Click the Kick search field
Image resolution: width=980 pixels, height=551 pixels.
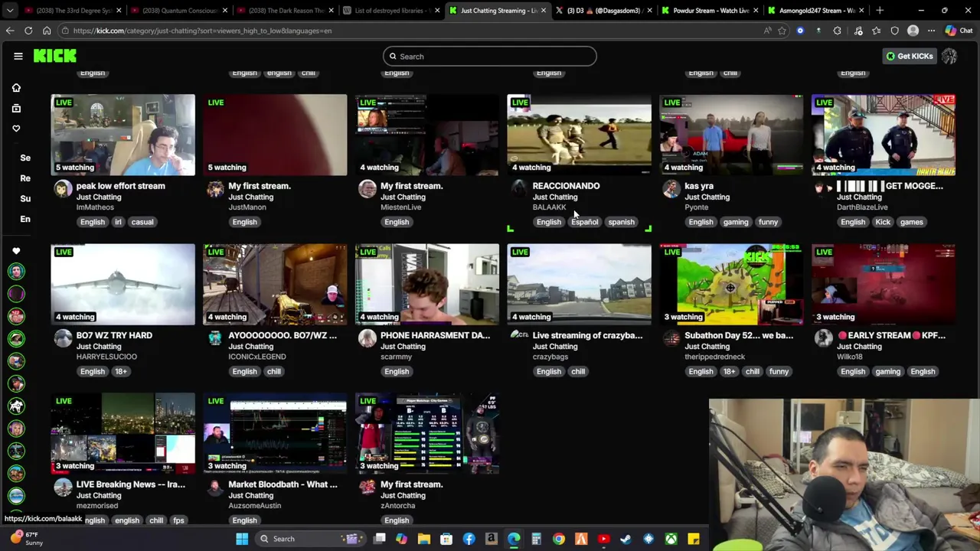pyautogui.click(x=490, y=56)
